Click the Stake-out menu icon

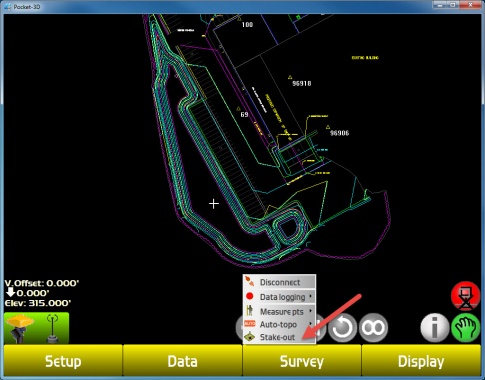pyautogui.click(x=250, y=337)
